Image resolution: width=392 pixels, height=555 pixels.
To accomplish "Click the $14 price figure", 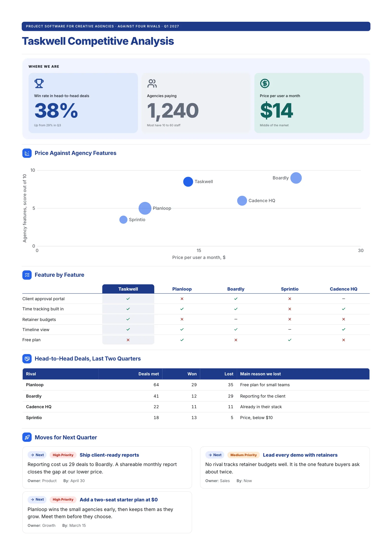I will click(x=276, y=110).
